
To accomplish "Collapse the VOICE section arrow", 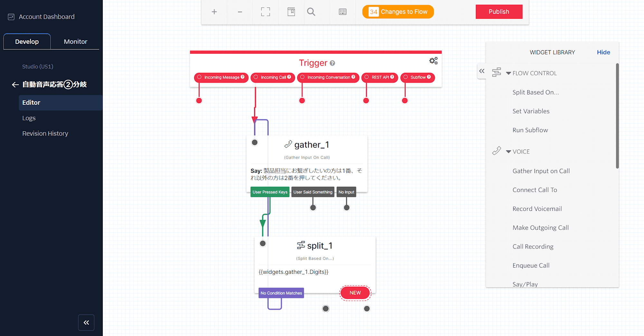I will click(508, 152).
